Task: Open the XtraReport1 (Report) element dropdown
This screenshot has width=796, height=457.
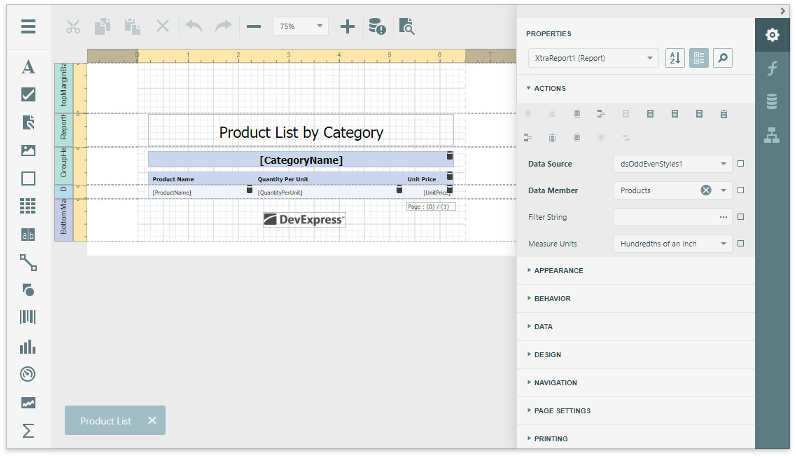Action: (x=592, y=58)
